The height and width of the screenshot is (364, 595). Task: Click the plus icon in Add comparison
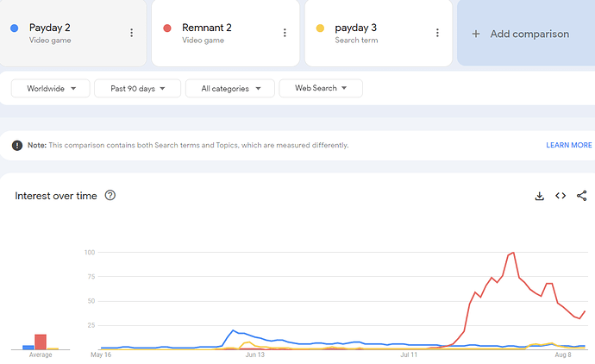tap(476, 34)
